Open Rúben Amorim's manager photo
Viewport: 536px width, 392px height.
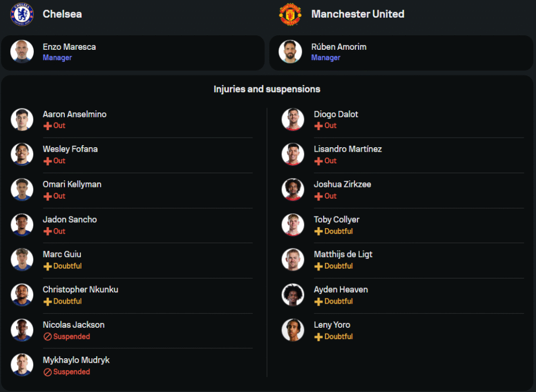(291, 51)
